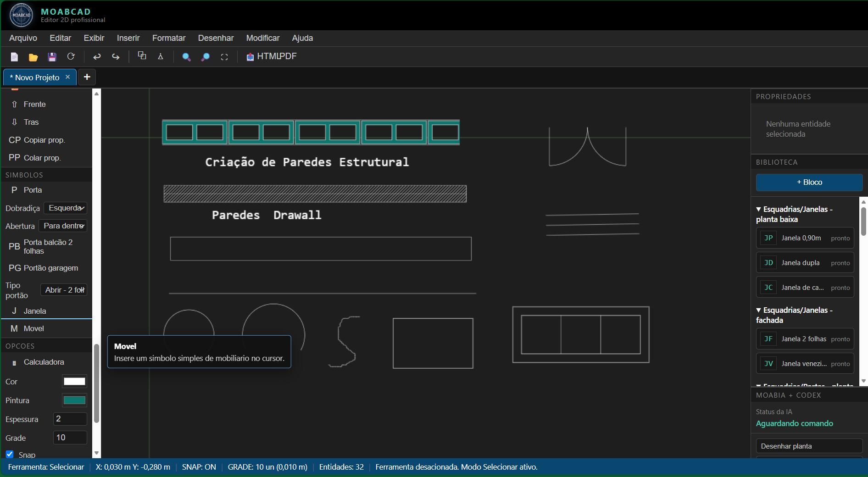868x477 pixels.
Task: Open the Tipo portão dropdown
Action: [x=64, y=290]
